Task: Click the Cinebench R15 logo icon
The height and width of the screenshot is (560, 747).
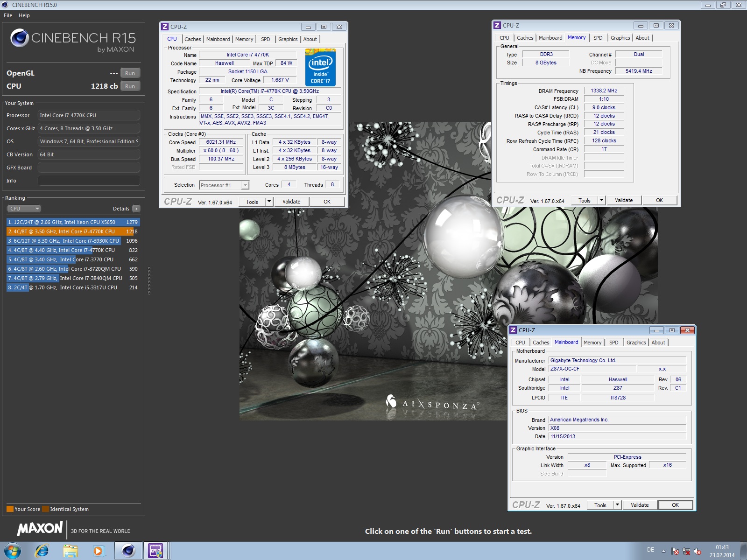Action: [x=20, y=38]
